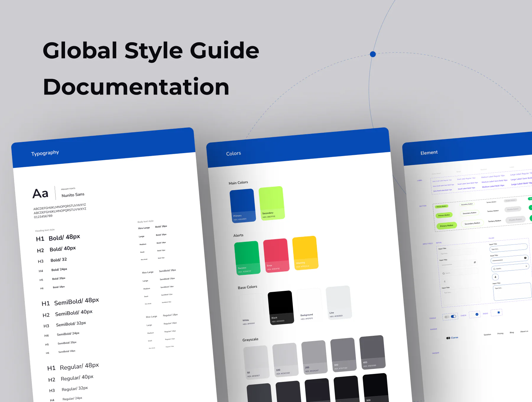This screenshot has width=532, height=402.
Task: Select the Grayscale 200 swatch
Action: pos(314,357)
